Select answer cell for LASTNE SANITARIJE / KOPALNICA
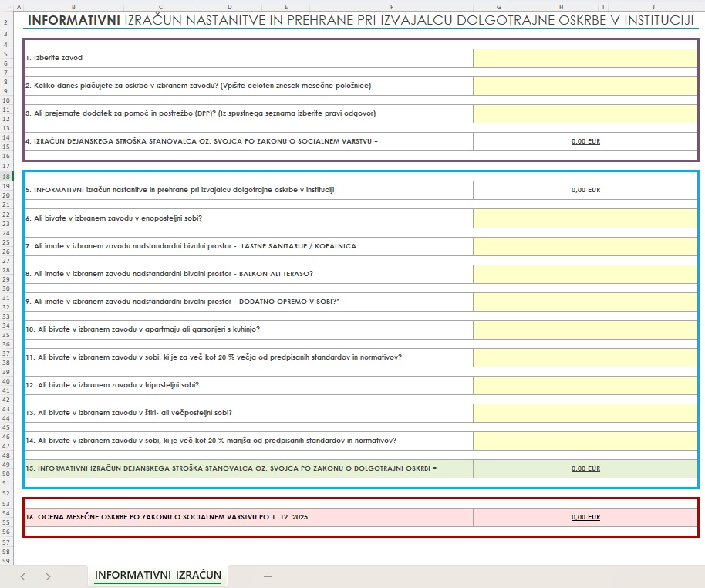The image size is (705, 588). click(585, 246)
